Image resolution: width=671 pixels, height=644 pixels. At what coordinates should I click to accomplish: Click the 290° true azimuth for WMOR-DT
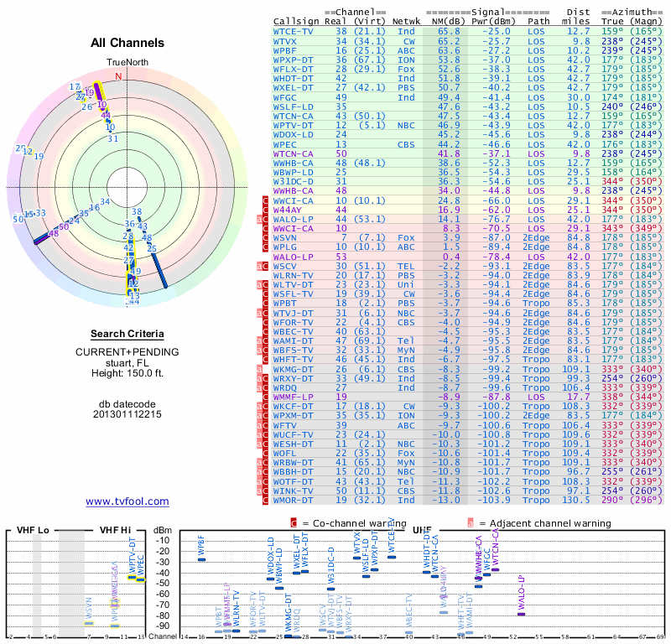pos(612,501)
